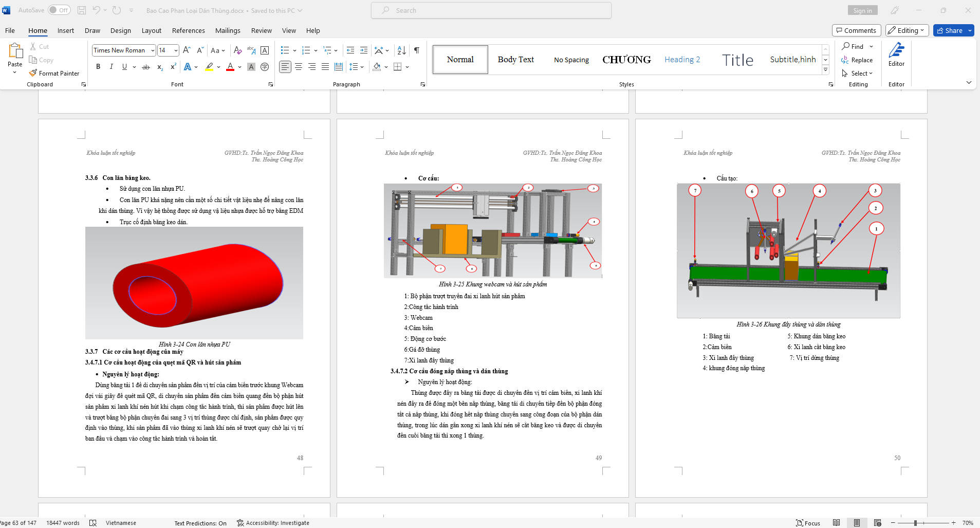Increase indent of paragraph
Viewport: 980px width, 528px height.
pyautogui.click(x=364, y=50)
